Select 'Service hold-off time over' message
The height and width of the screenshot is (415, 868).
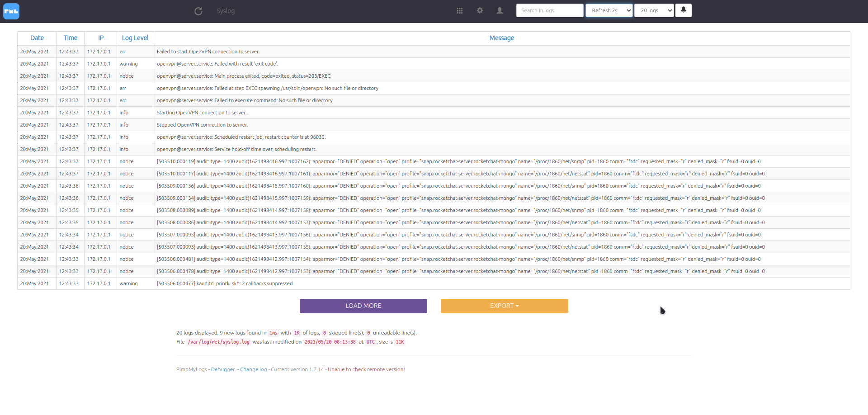coord(237,149)
